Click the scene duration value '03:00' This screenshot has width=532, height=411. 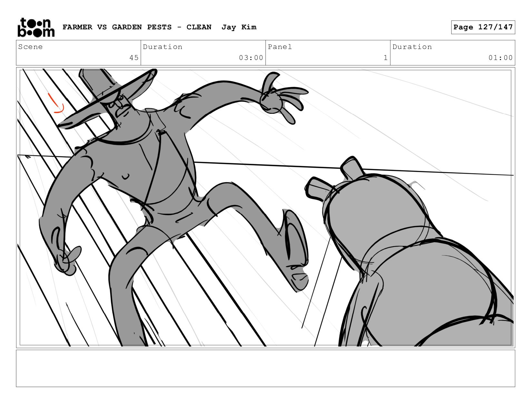point(251,58)
